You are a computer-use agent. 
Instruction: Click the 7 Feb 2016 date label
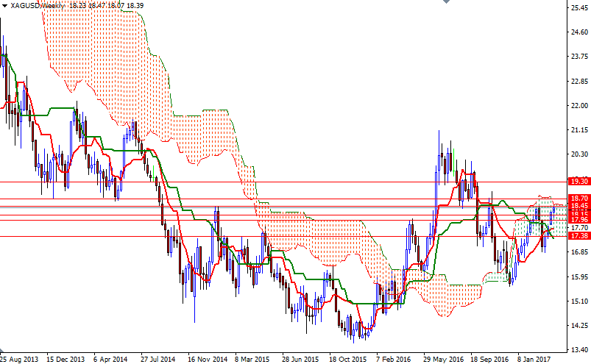point(393,360)
